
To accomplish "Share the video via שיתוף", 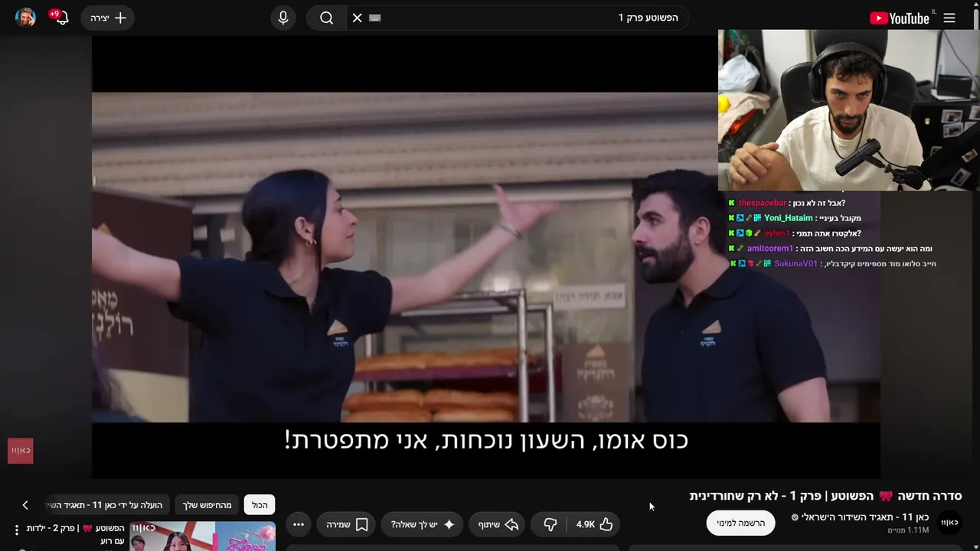I will (498, 524).
